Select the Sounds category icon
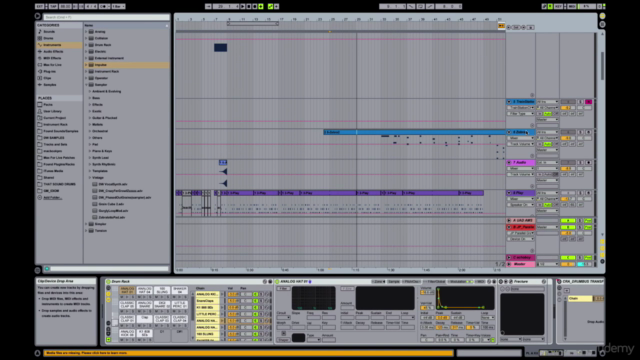 click(40, 31)
